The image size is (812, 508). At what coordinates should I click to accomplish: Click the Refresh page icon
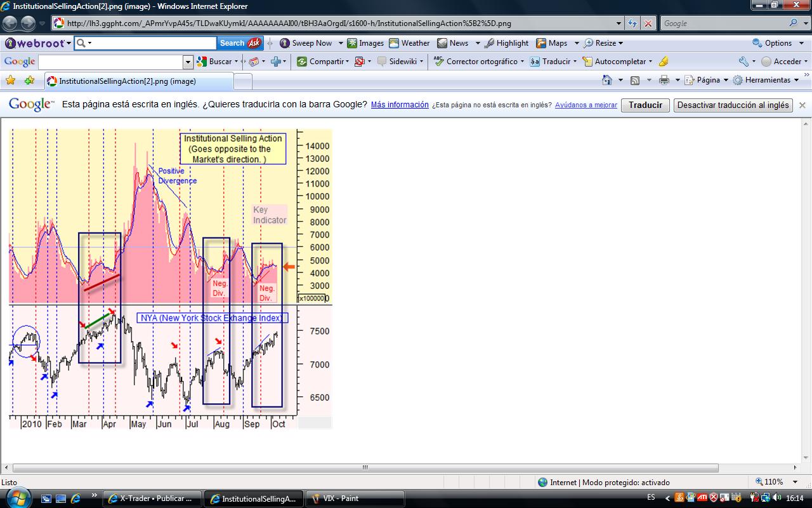pyautogui.click(x=632, y=23)
